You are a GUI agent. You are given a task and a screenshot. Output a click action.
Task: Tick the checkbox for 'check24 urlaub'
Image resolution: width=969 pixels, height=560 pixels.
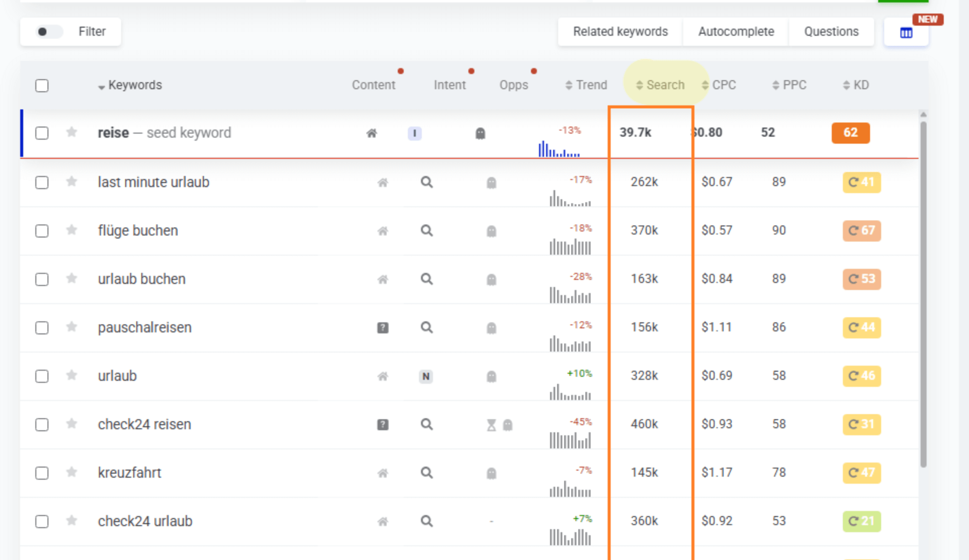click(x=42, y=521)
